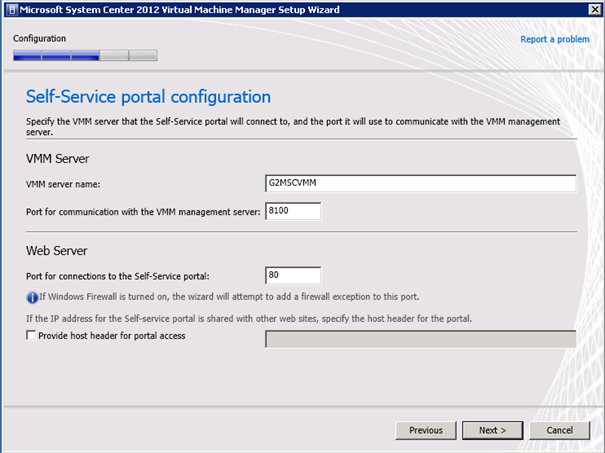
Task: Click the 'Web Server' section heading
Action: tap(57, 251)
